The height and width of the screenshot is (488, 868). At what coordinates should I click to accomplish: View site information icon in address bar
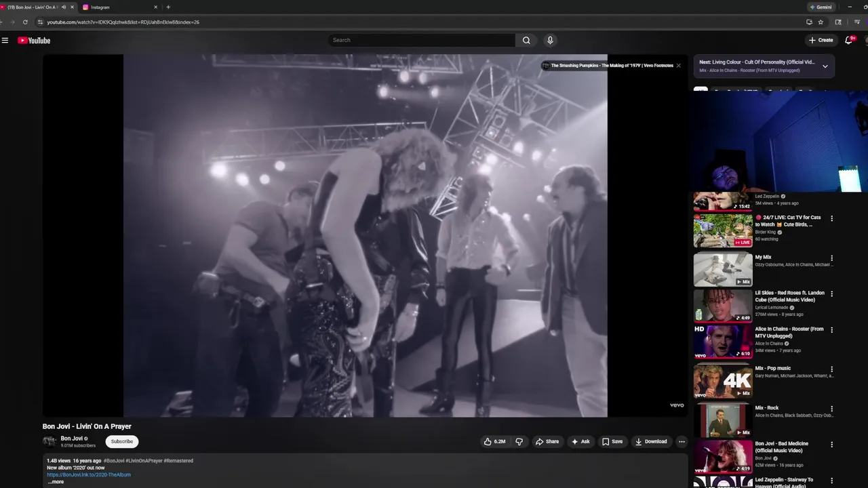pos(41,22)
